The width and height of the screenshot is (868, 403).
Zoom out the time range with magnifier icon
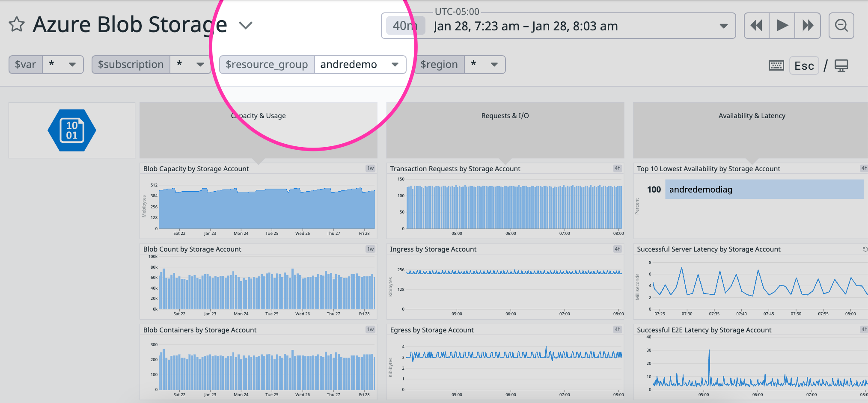pyautogui.click(x=841, y=26)
